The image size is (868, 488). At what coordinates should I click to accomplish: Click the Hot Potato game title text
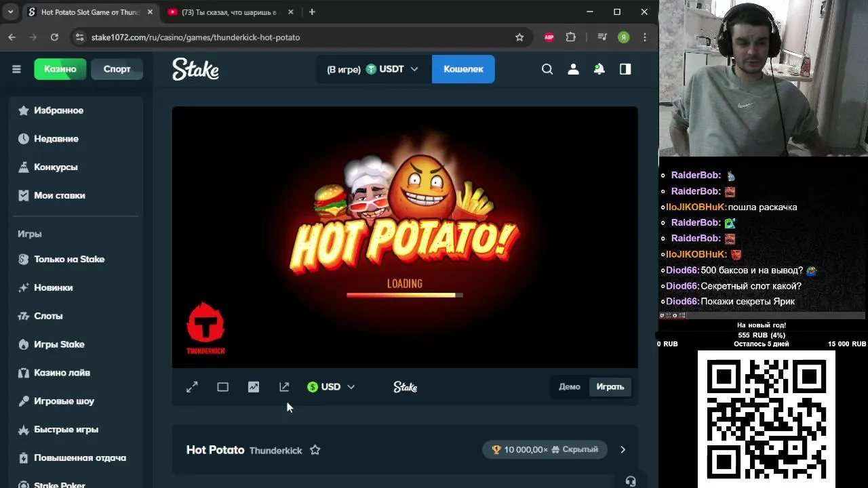(x=215, y=450)
